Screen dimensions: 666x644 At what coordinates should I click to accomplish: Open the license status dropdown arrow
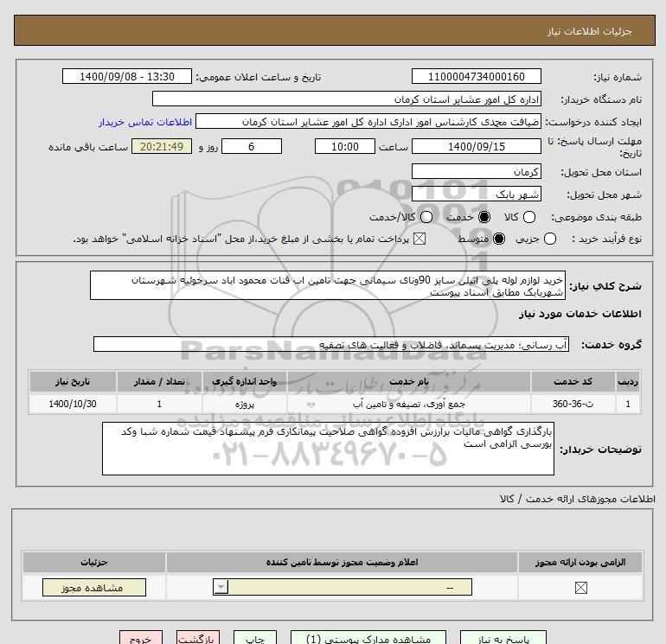point(221,588)
